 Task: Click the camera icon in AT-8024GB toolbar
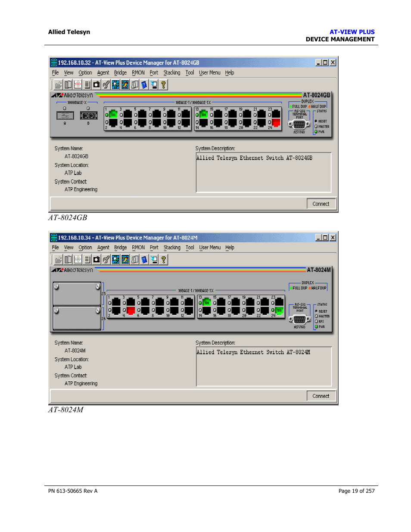pyautogui.click(x=97, y=85)
